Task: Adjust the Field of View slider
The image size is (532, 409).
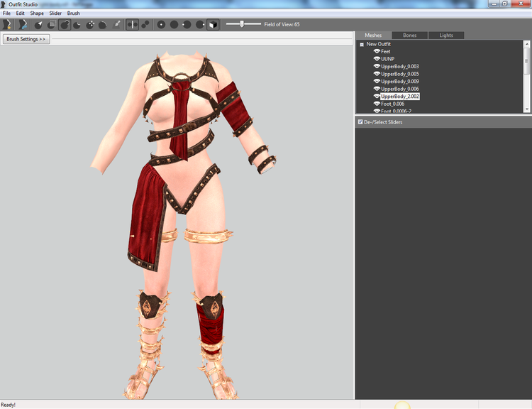Action: (x=243, y=24)
